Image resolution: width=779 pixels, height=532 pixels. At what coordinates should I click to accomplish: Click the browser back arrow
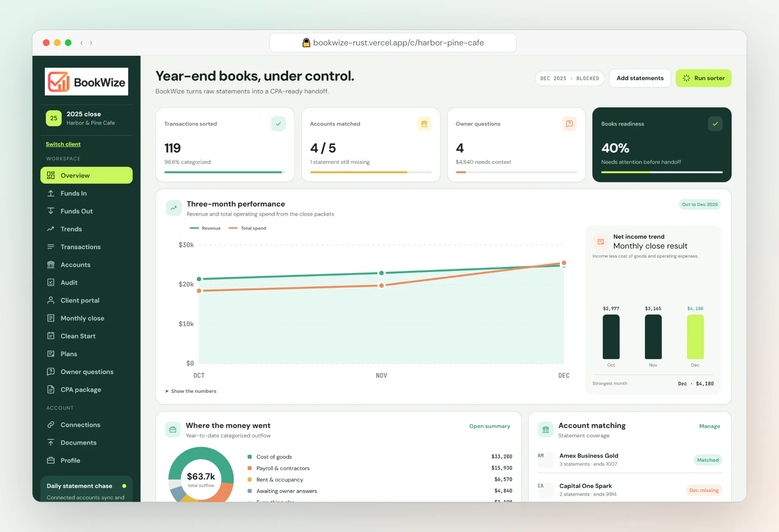tap(81, 43)
